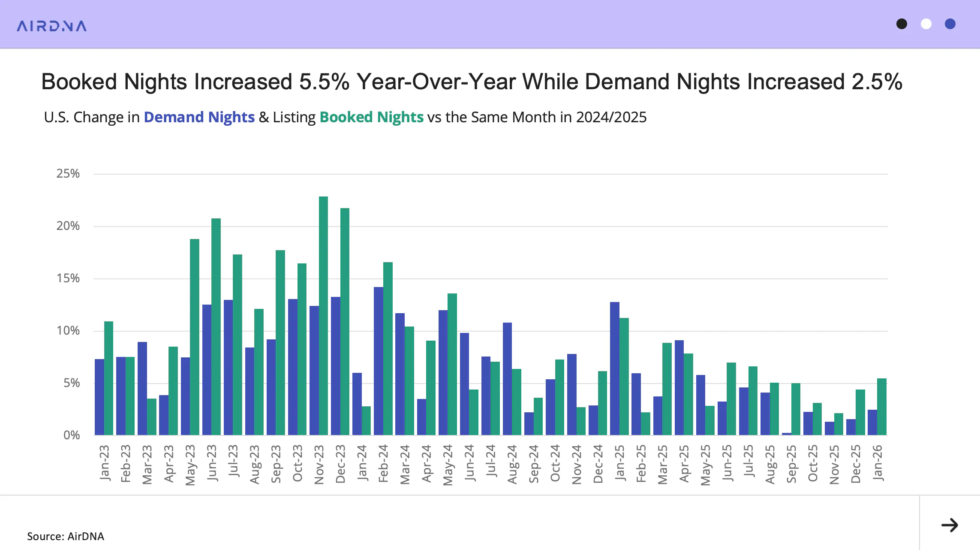Click the blue Demand Nights bar for Apr-25
The height and width of the screenshot is (550, 980).
point(679,388)
